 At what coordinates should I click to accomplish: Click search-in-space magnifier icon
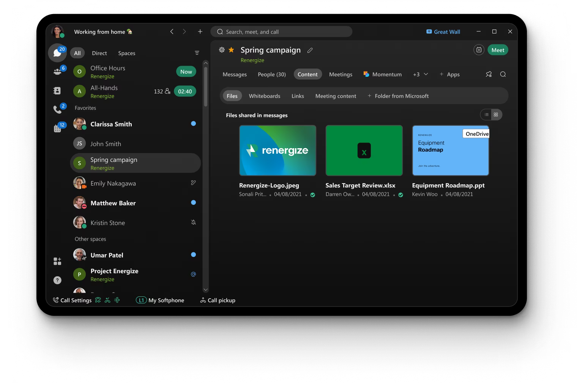click(x=503, y=74)
